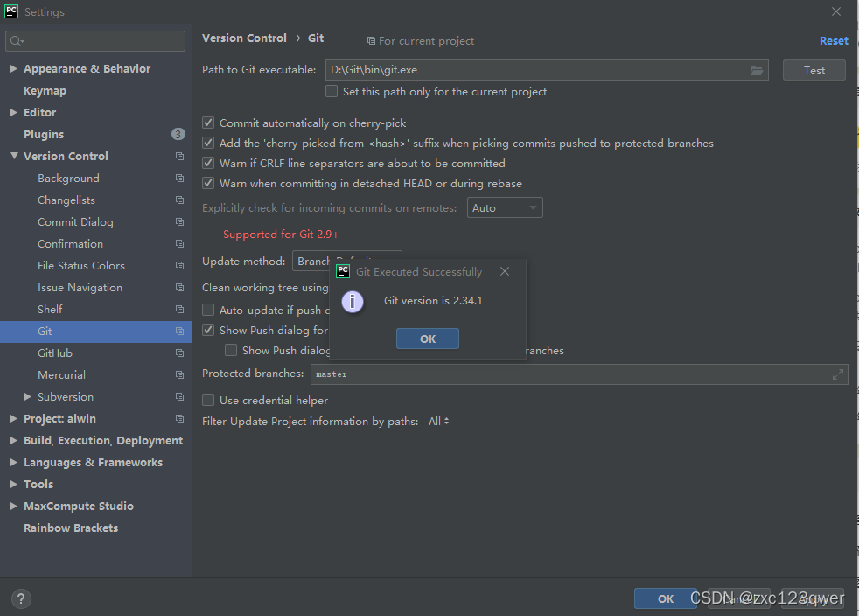The width and height of the screenshot is (859, 616).
Task: Click the per-project icon next to Shelf
Action: 179,310
